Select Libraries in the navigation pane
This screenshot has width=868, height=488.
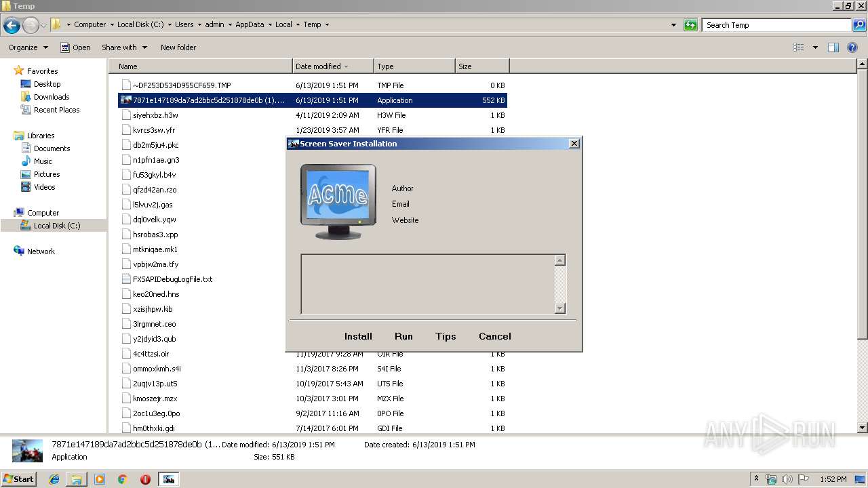pyautogui.click(x=41, y=136)
